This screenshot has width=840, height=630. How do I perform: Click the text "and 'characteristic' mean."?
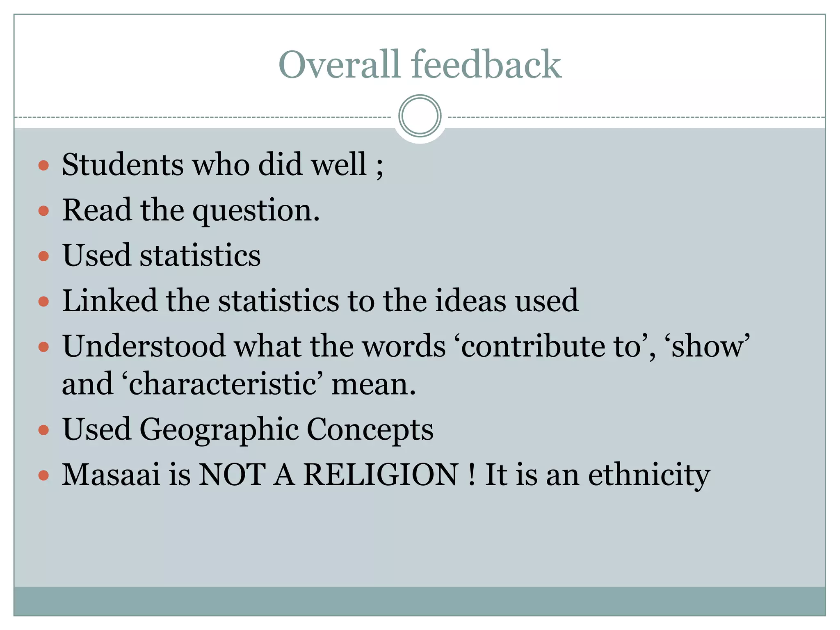(x=239, y=384)
